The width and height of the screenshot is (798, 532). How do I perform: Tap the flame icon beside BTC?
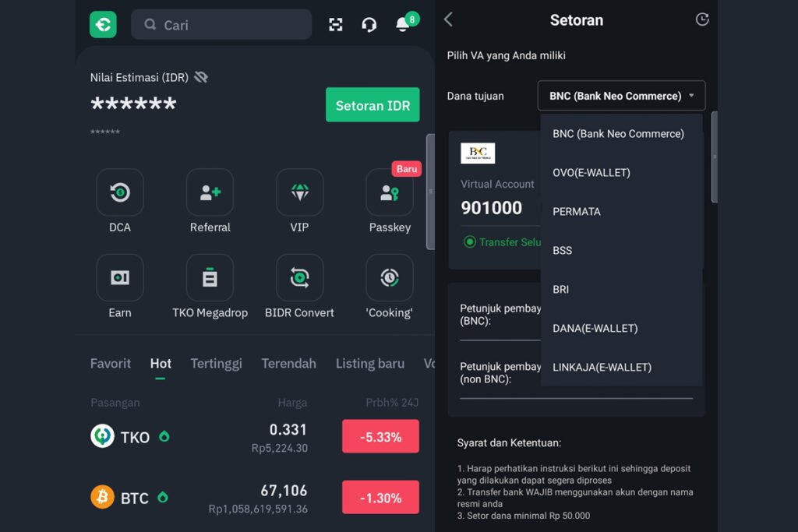pyautogui.click(x=163, y=497)
